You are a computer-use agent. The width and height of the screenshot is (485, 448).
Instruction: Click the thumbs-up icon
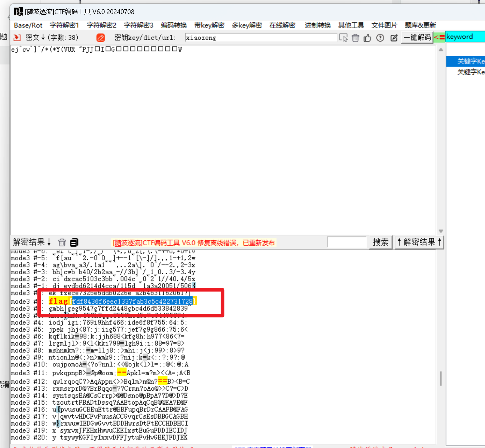click(x=368, y=38)
